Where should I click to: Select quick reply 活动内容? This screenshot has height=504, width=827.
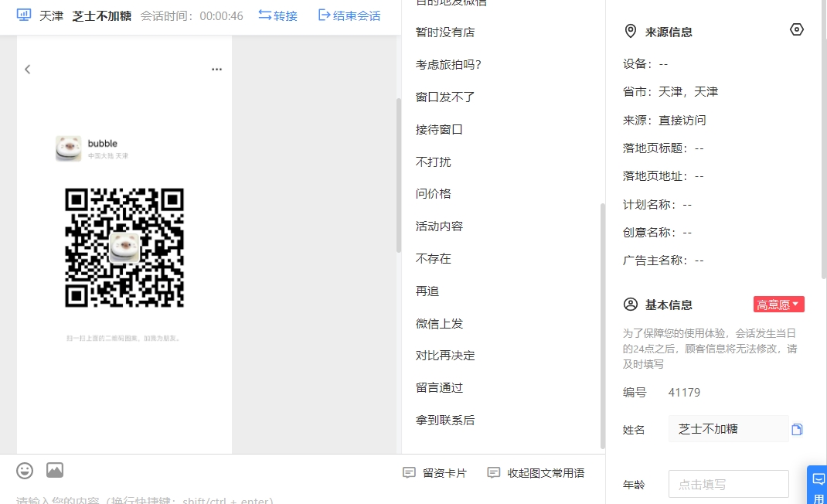(439, 226)
